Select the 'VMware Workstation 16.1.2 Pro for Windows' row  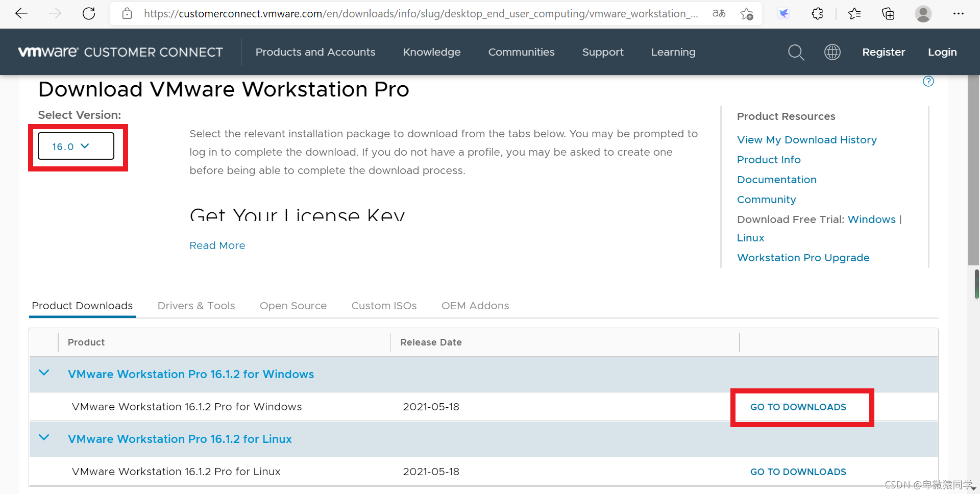483,407
